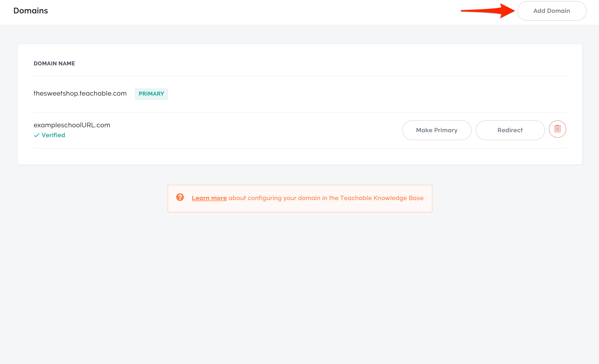This screenshot has height=364, width=599.
Task: Click the DOMAIN NAME column header
Action: 54,64
